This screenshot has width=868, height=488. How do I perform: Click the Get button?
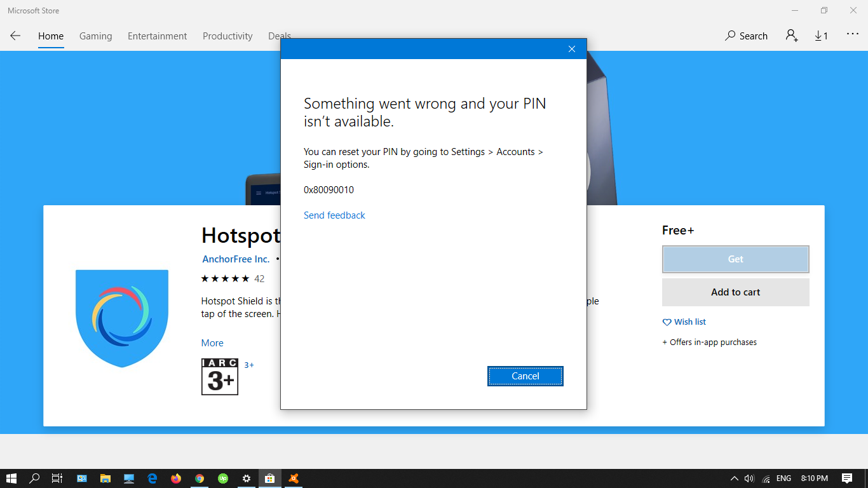(x=736, y=259)
